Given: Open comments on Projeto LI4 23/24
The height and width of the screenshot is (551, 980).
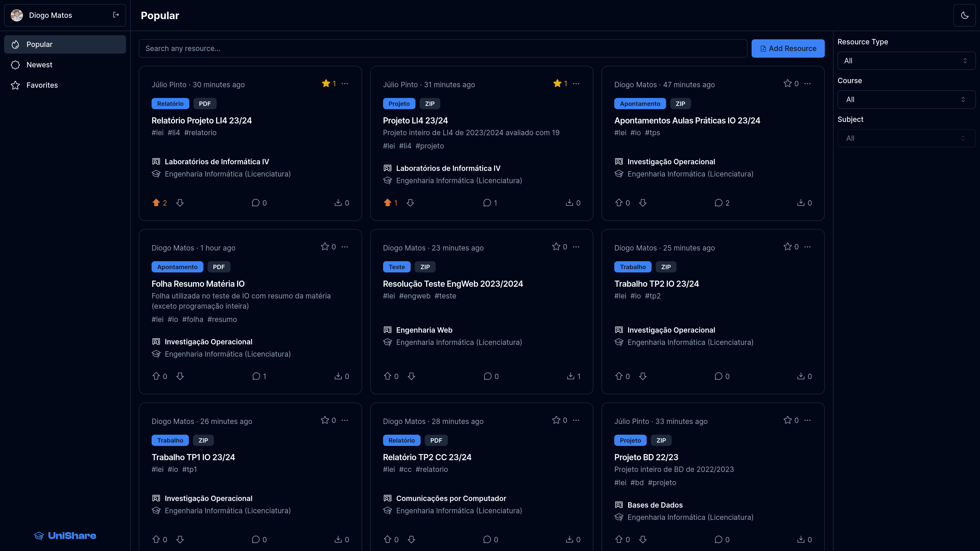Looking at the screenshot, I should click(x=490, y=203).
